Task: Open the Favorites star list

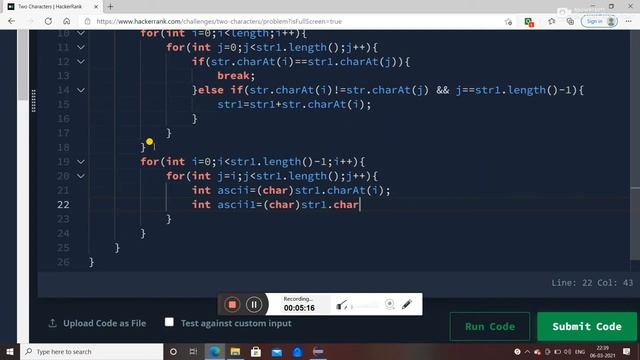Action: coord(552,21)
